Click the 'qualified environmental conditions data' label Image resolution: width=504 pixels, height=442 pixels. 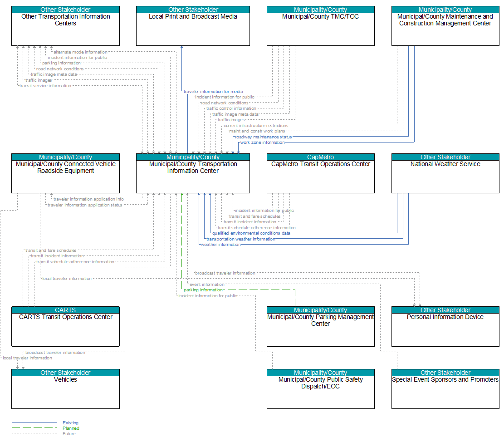tap(251, 233)
